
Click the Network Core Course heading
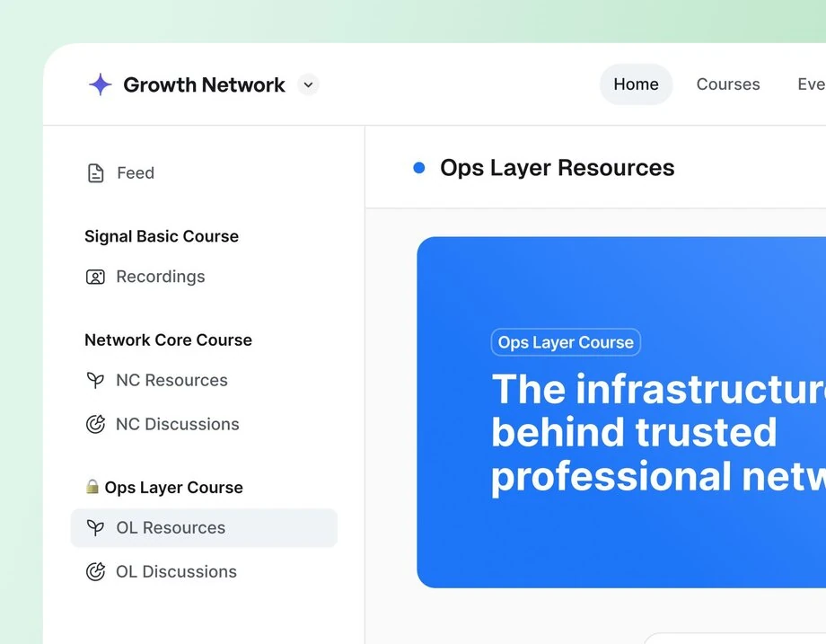(169, 340)
